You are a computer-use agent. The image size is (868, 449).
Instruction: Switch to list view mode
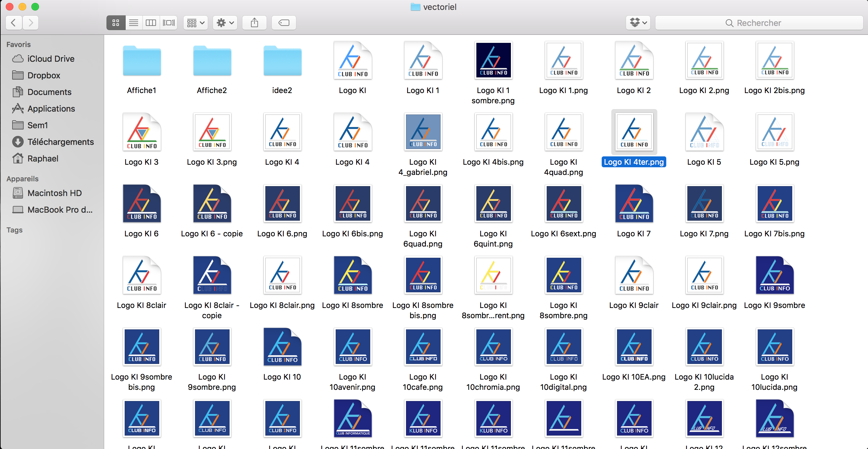[133, 23]
